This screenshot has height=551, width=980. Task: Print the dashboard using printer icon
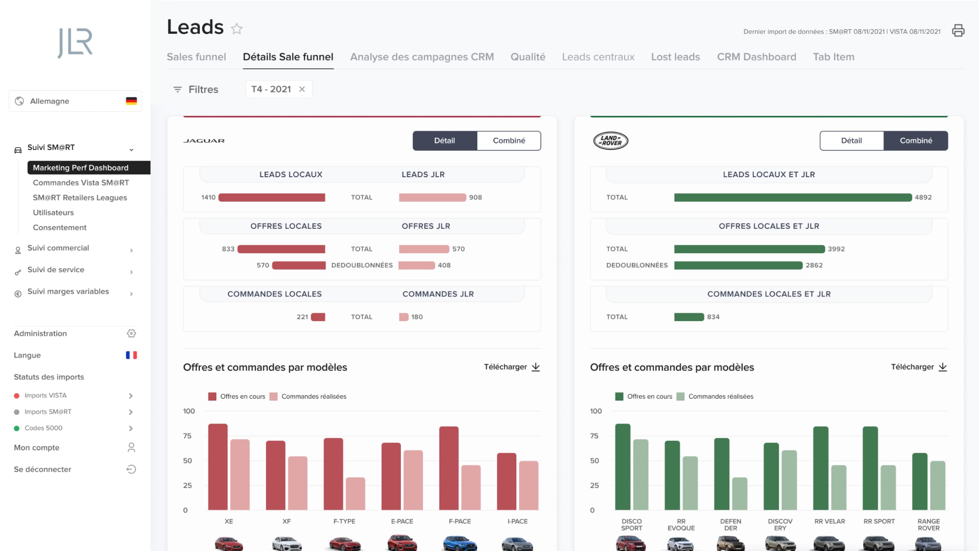click(958, 31)
